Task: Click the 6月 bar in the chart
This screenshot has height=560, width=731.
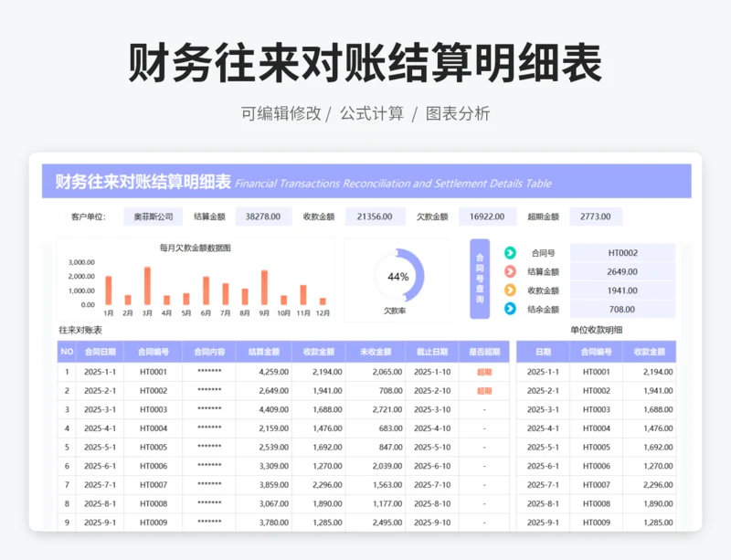Action: click(x=207, y=291)
